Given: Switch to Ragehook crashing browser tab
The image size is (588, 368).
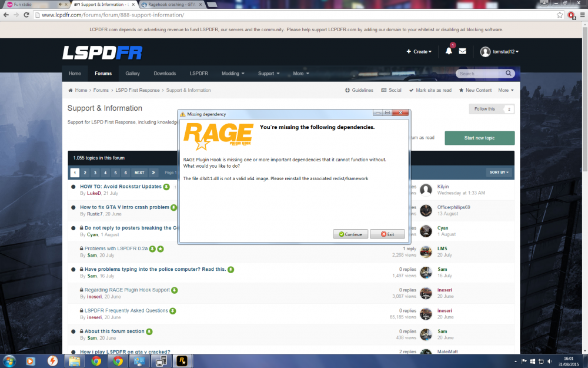Looking at the screenshot, I should (x=172, y=5).
